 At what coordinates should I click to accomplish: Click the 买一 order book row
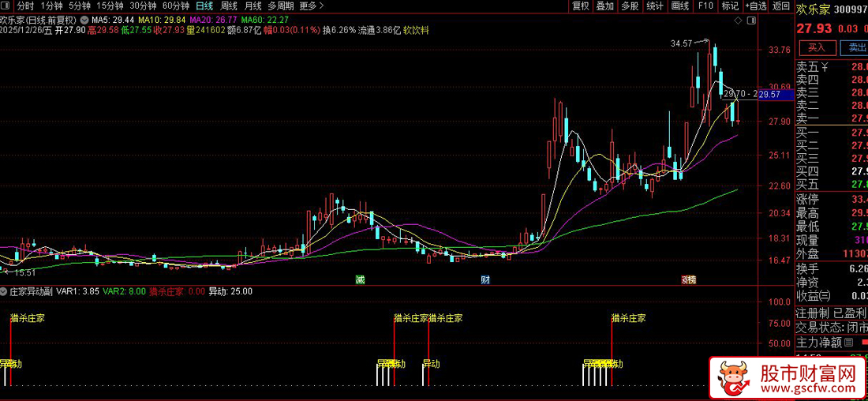pyautogui.click(x=832, y=133)
